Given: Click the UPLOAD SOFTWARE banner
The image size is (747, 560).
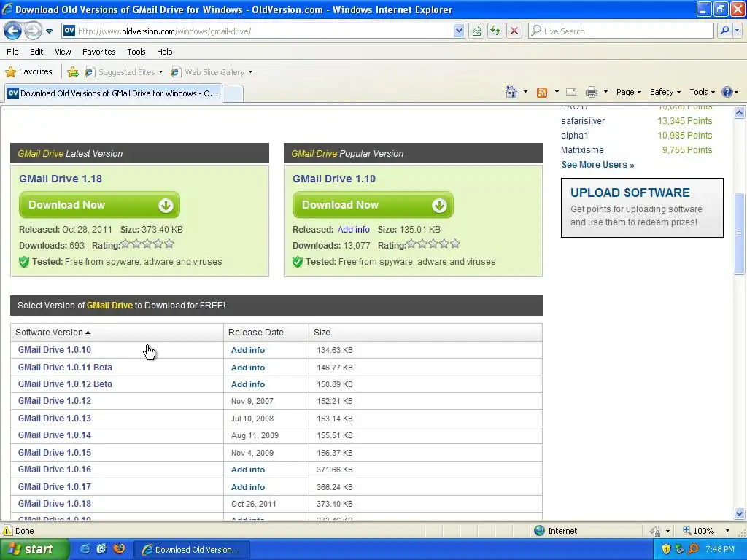Looking at the screenshot, I should point(642,208).
